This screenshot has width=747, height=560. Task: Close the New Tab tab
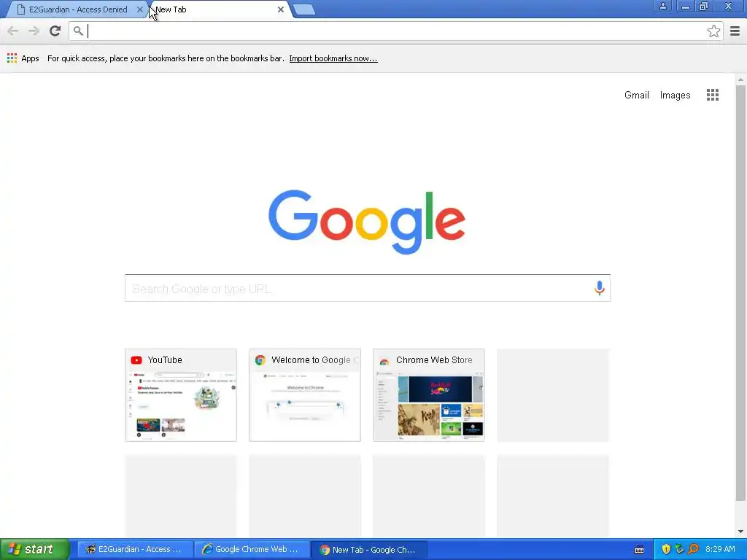(281, 9)
